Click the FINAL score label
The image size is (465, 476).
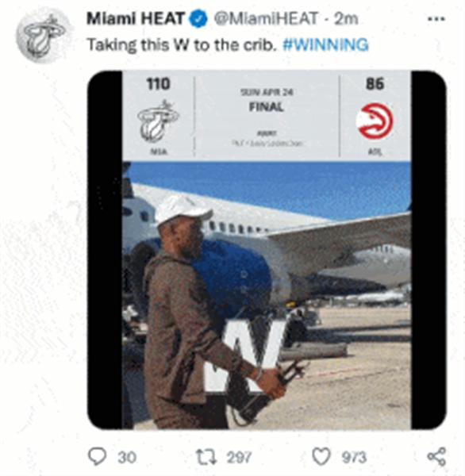pos(267,107)
